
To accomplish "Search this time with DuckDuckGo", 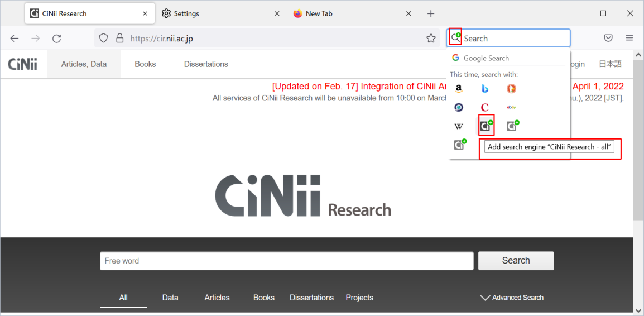I will [x=511, y=89].
